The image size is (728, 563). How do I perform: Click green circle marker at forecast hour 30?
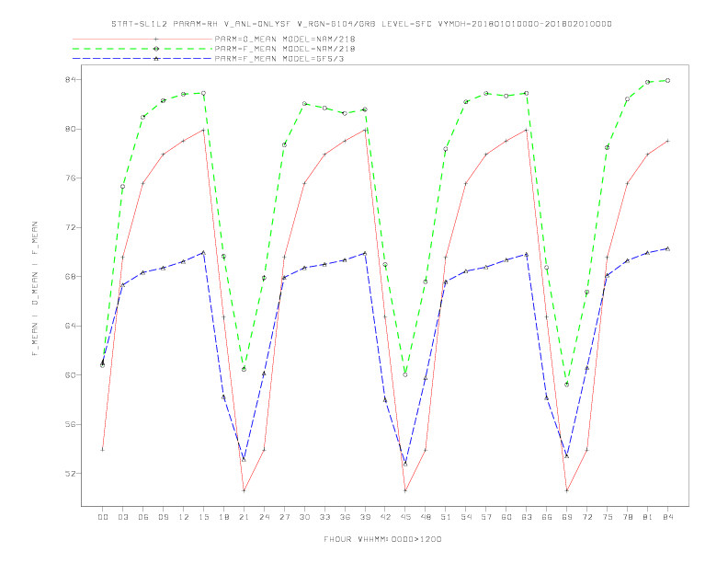(304, 104)
